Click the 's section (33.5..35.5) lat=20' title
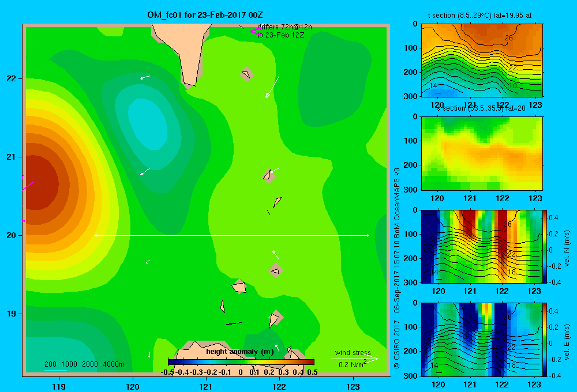Screen dimensions: 577x392 (481, 108)
